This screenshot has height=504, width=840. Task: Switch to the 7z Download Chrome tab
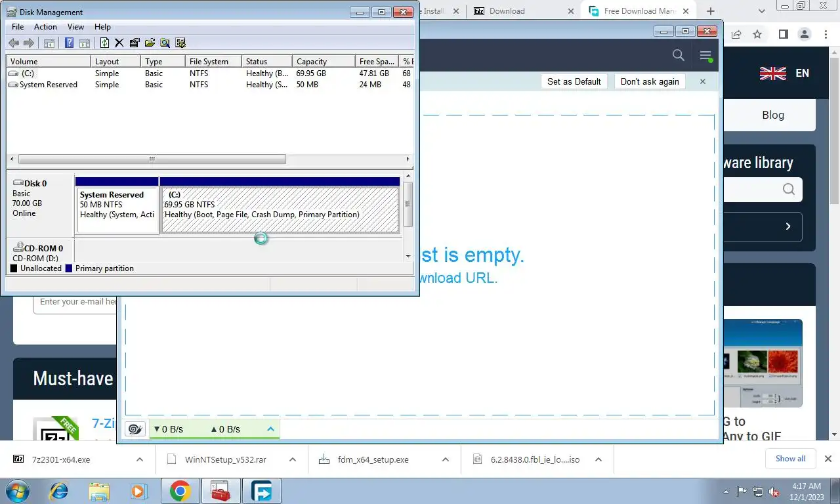522,11
